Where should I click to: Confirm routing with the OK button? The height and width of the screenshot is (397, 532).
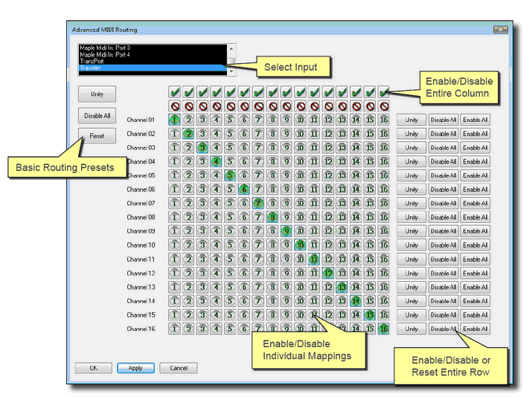click(93, 368)
